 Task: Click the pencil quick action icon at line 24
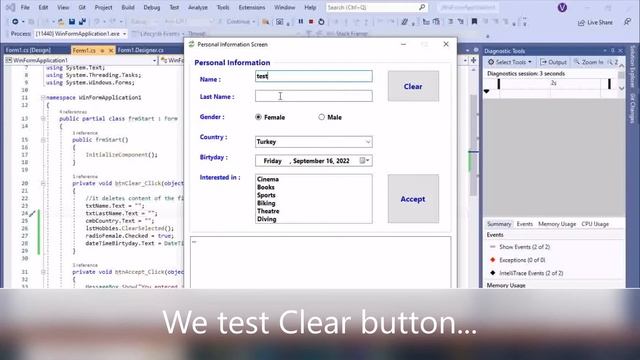click(x=32, y=213)
